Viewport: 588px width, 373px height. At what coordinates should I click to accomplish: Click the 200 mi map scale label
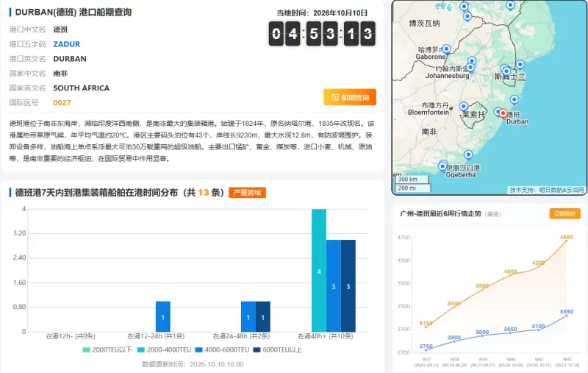[x=407, y=188]
